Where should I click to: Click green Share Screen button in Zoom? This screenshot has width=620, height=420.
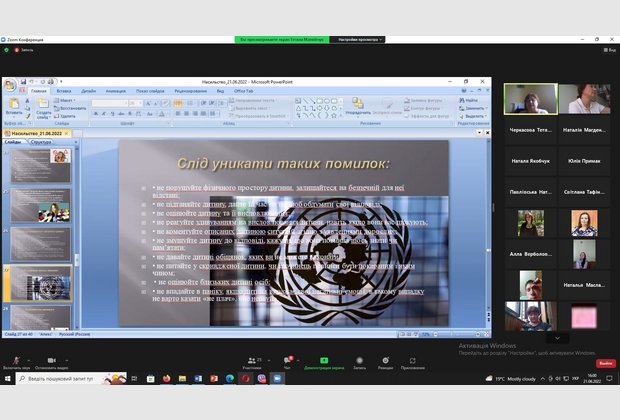[324, 363]
